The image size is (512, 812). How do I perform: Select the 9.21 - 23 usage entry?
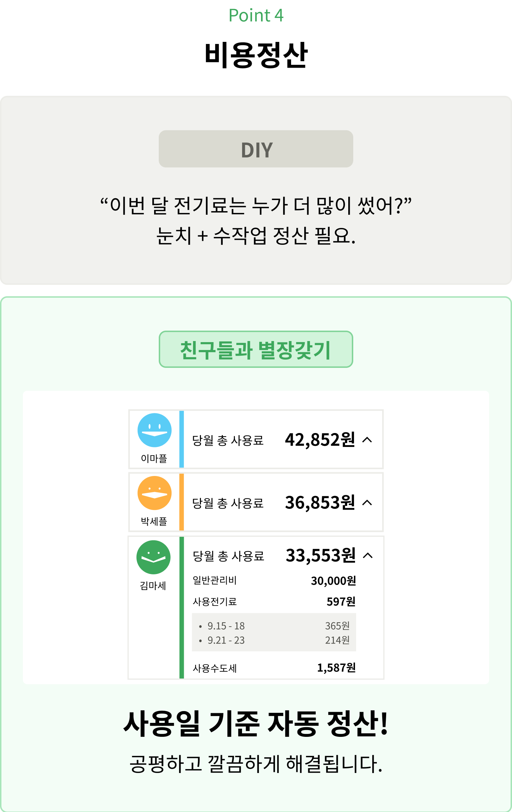click(274, 640)
